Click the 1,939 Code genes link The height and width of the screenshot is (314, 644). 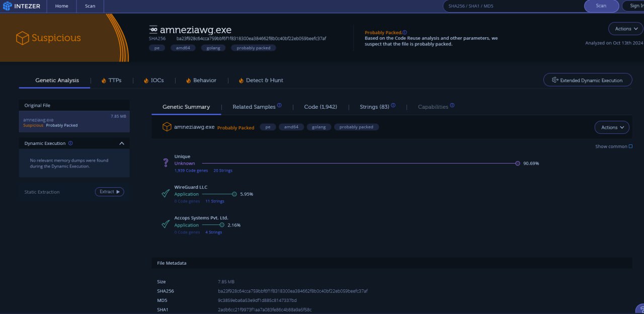192,171
